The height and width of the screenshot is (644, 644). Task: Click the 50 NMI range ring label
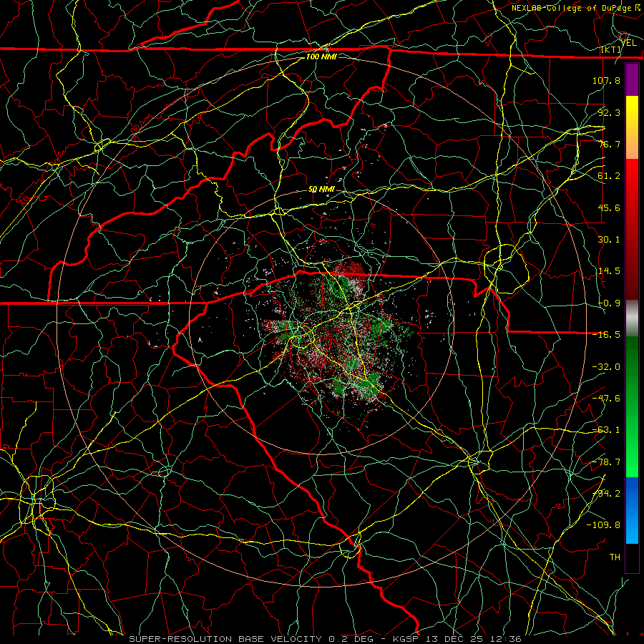[x=321, y=190]
